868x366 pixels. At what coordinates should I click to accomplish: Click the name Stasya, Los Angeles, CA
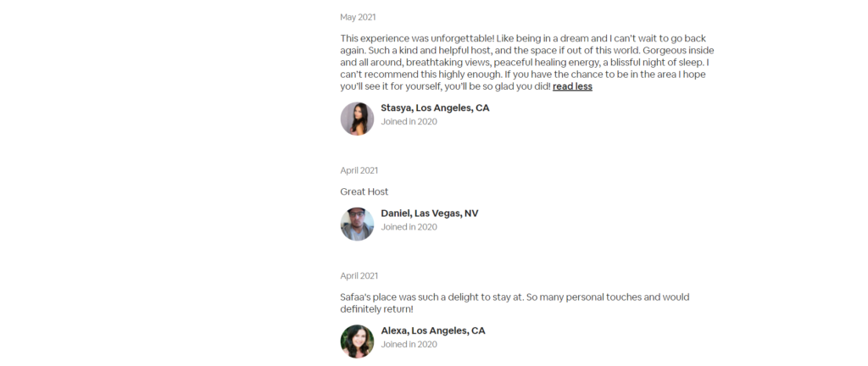(435, 108)
